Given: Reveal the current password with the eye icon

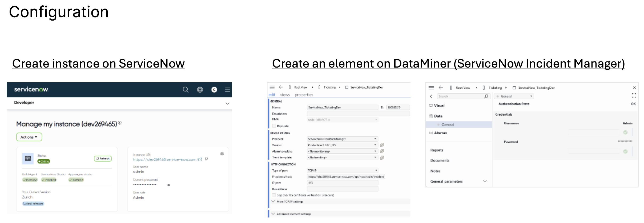Looking at the screenshot, I should 168,185.
